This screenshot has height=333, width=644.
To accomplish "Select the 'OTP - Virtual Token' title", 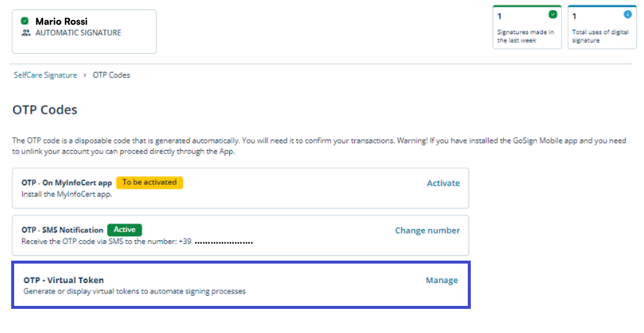I will click(x=64, y=280).
